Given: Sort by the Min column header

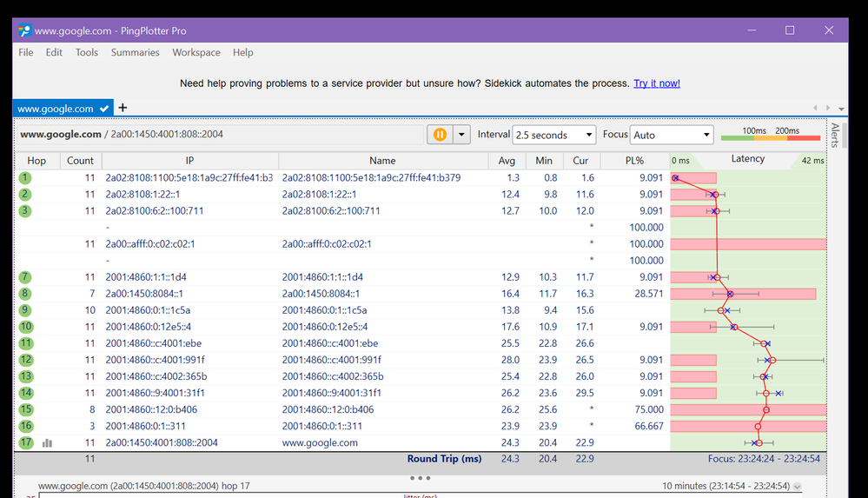Looking at the screenshot, I should tap(544, 161).
